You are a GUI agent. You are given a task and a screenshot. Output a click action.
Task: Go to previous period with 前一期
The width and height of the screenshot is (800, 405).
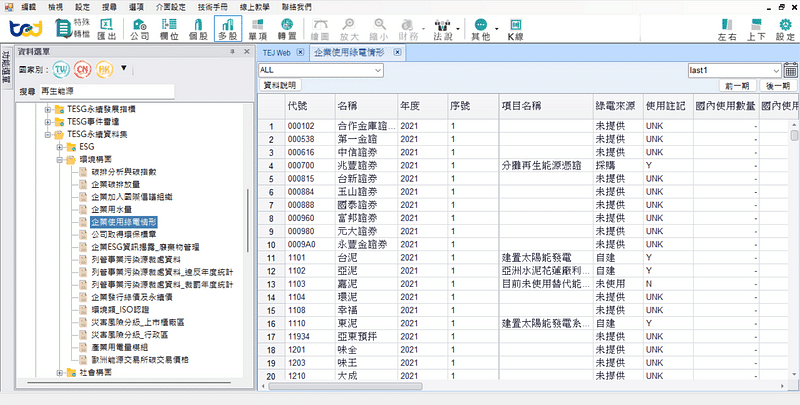738,86
